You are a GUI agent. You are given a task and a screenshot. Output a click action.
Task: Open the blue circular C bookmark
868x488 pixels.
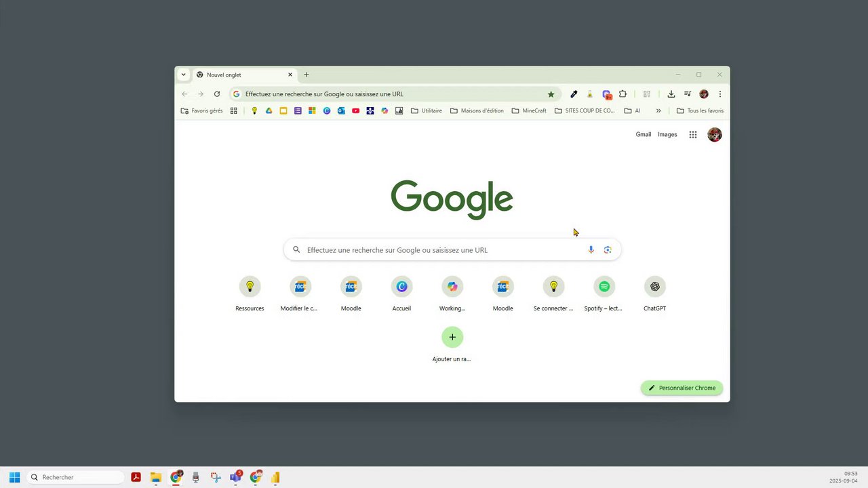(327, 110)
